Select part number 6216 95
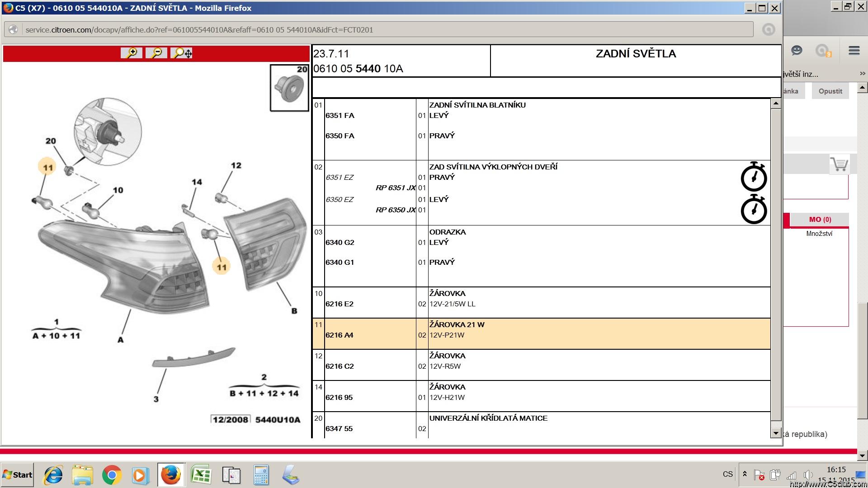Screen dimensions: 868x488 click(339, 398)
